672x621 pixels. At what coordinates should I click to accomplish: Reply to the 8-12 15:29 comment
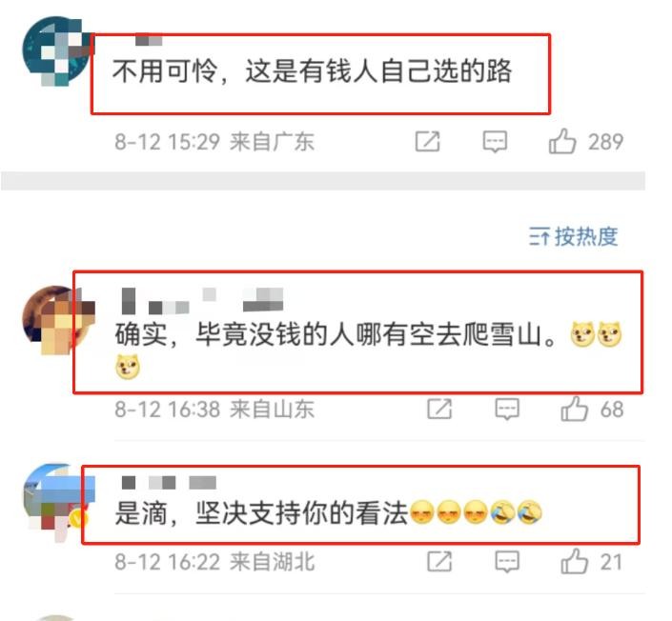(x=495, y=142)
